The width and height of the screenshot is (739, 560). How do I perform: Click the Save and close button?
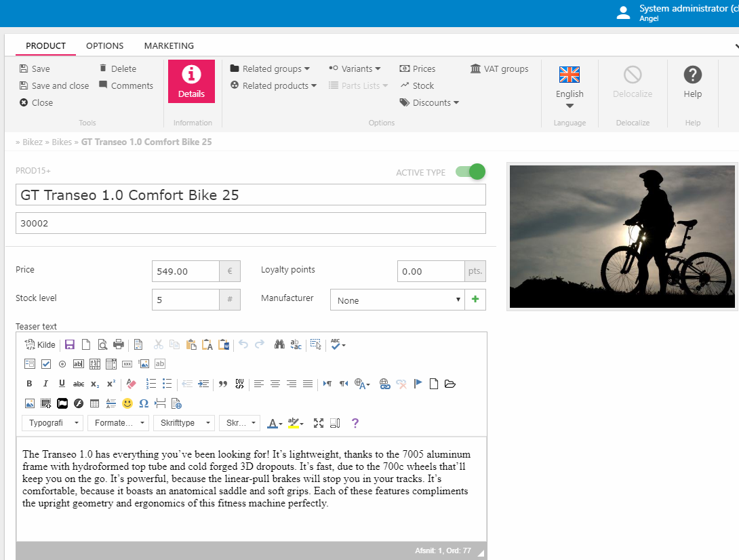pyautogui.click(x=54, y=85)
